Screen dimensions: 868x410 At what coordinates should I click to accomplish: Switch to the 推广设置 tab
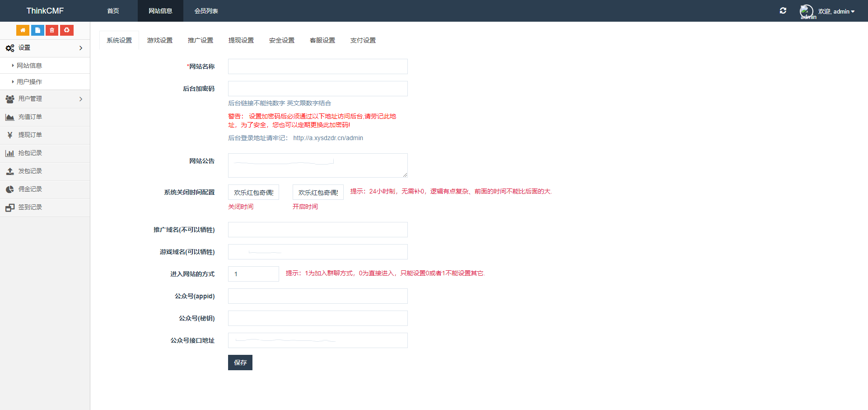[x=201, y=40]
